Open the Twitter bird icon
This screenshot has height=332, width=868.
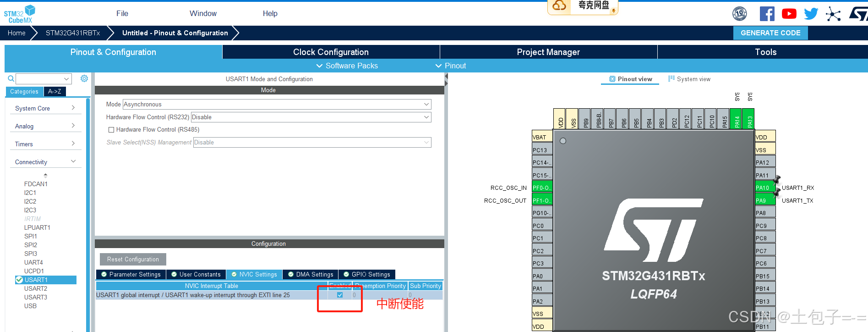pyautogui.click(x=811, y=14)
